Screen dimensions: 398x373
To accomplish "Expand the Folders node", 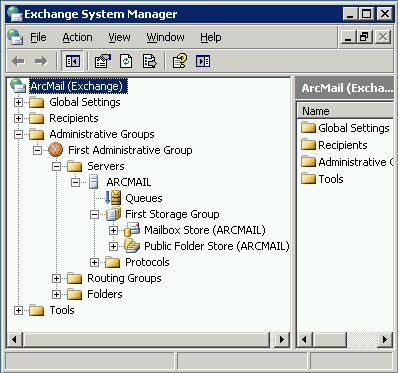I will point(57,294).
